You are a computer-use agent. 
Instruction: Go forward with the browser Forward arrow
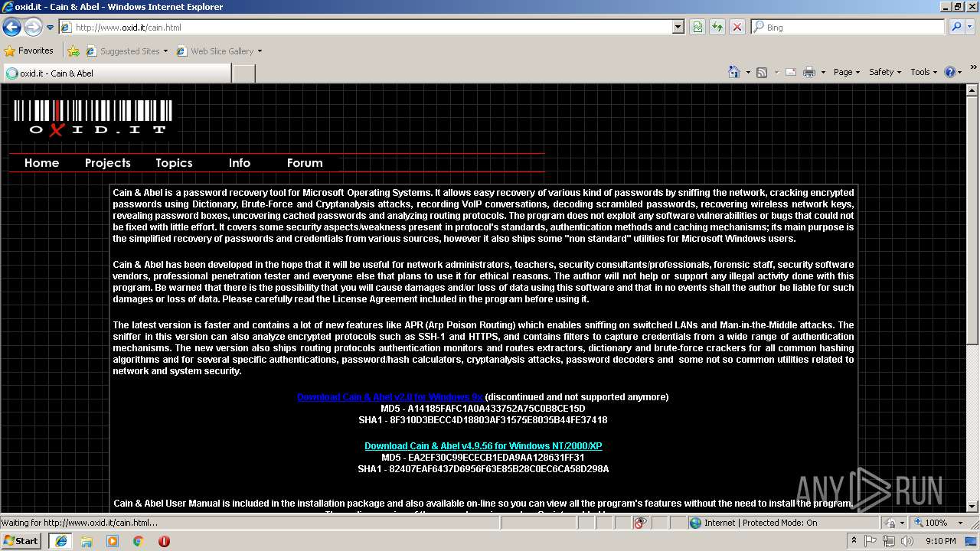tap(33, 28)
